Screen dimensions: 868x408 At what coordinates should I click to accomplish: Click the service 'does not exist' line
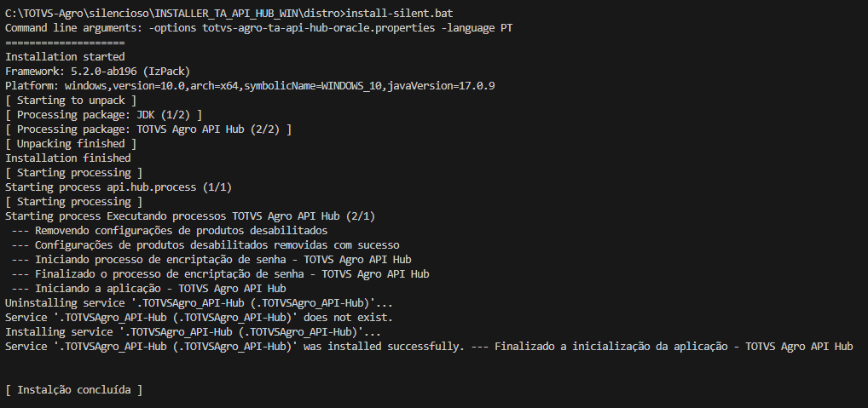click(x=199, y=317)
